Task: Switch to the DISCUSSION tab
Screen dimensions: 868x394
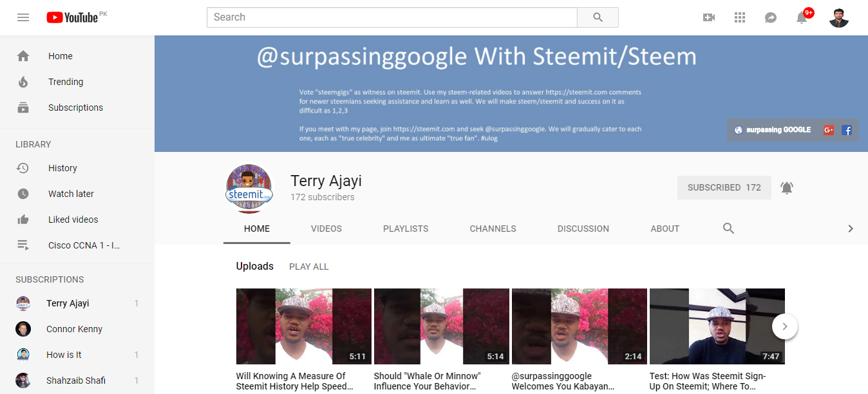Action: 583,229
